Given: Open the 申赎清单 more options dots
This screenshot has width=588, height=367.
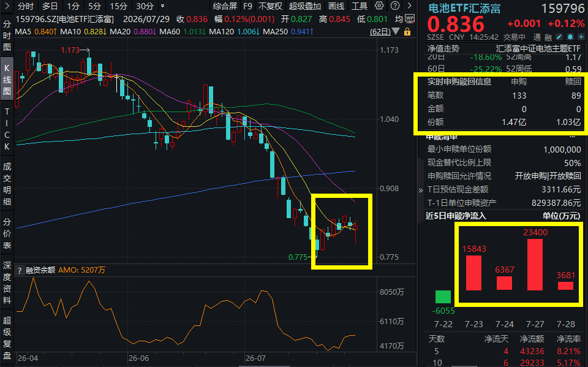Looking at the screenshot, I should [x=572, y=137].
